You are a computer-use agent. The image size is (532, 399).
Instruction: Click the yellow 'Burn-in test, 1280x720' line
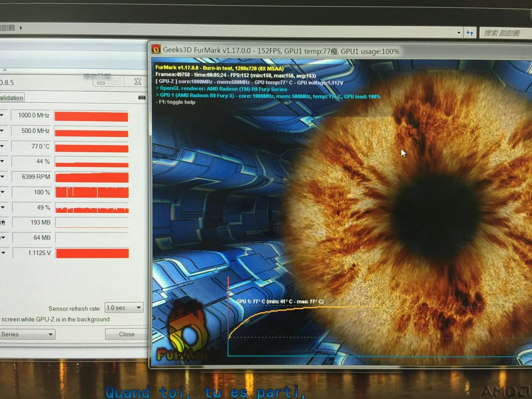point(219,68)
